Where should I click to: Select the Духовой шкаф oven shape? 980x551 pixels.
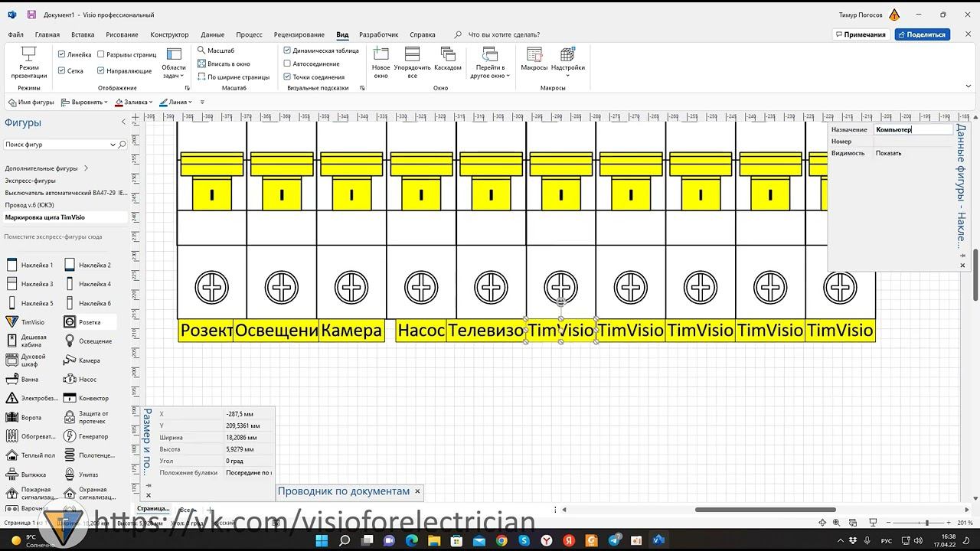[27, 360]
